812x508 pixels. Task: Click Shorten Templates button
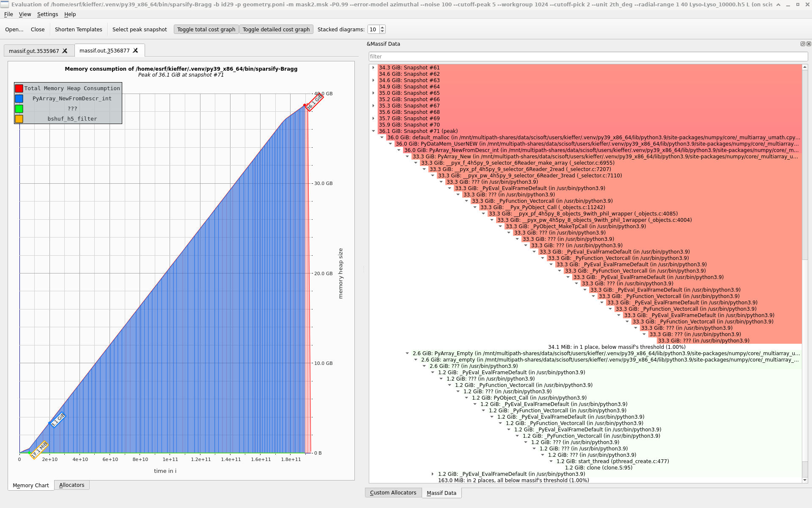click(x=79, y=29)
